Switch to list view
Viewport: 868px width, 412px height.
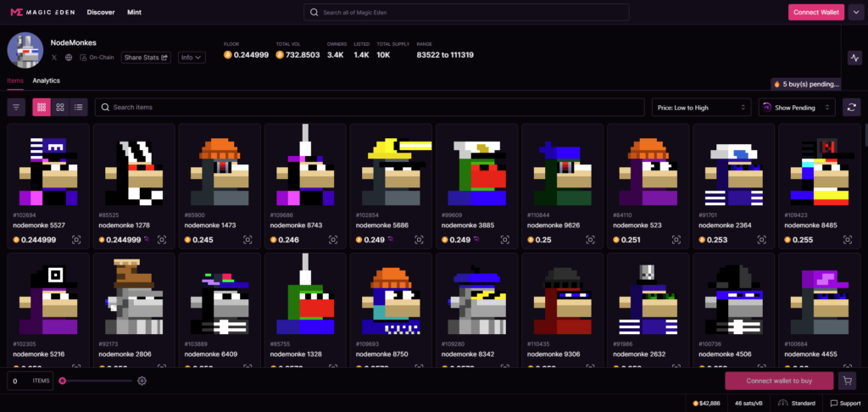pos(79,108)
